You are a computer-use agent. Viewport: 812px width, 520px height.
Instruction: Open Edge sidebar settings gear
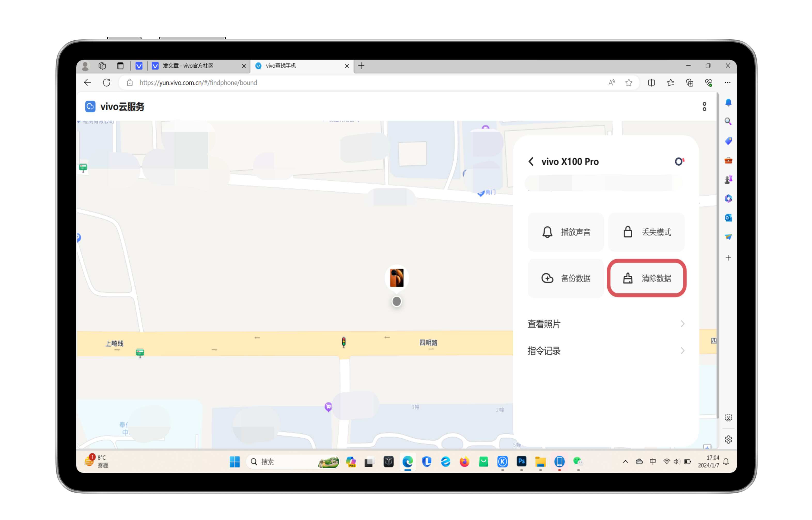pos(728,440)
